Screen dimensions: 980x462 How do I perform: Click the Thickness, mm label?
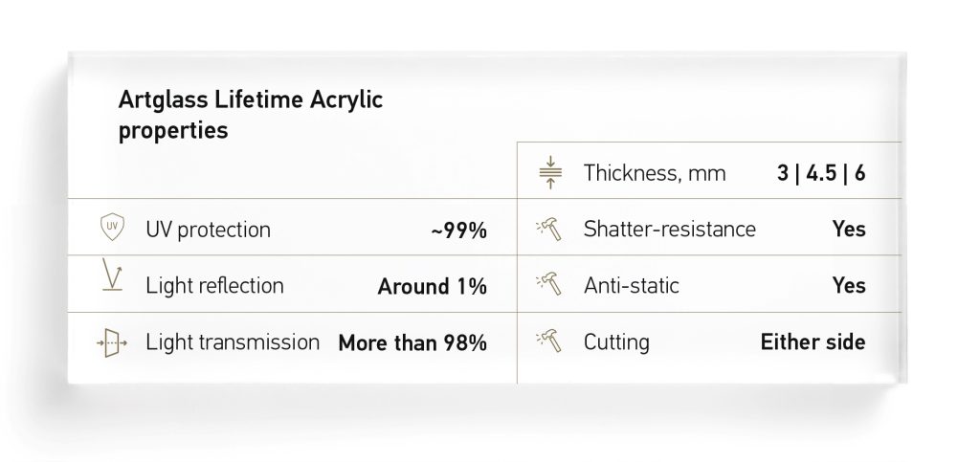(x=655, y=173)
